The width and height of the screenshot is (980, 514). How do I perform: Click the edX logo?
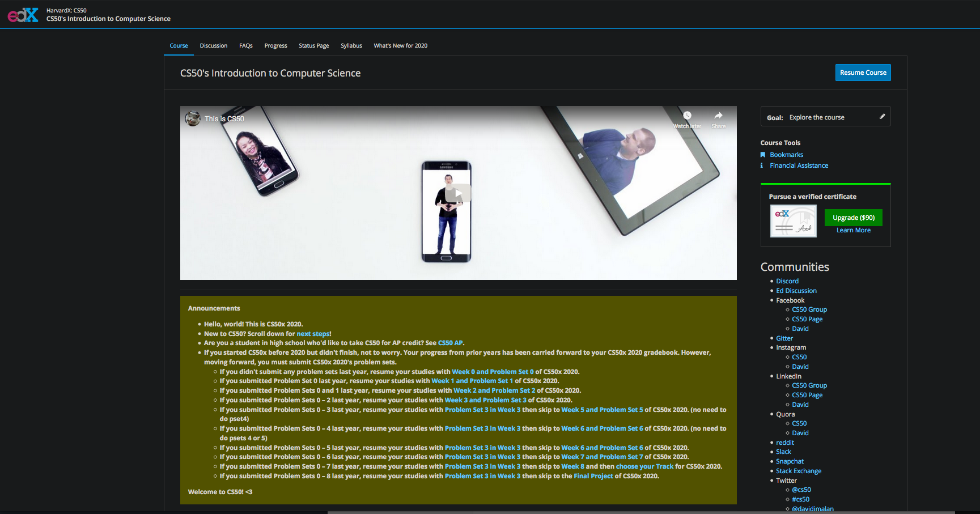pyautogui.click(x=23, y=15)
